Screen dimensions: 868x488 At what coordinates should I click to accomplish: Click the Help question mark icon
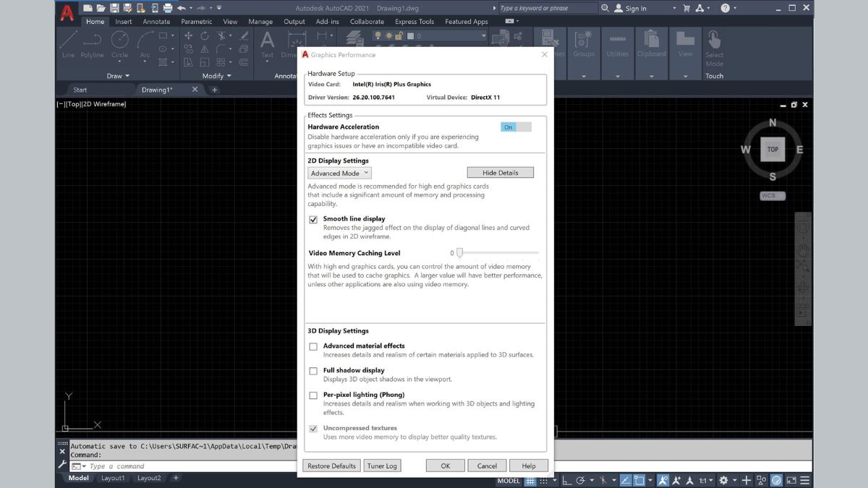click(725, 8)
